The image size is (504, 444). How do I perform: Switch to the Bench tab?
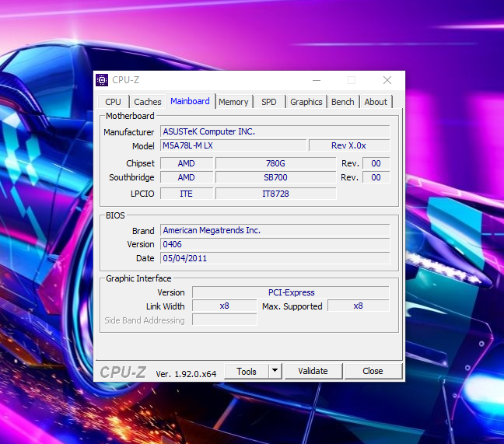342,102
